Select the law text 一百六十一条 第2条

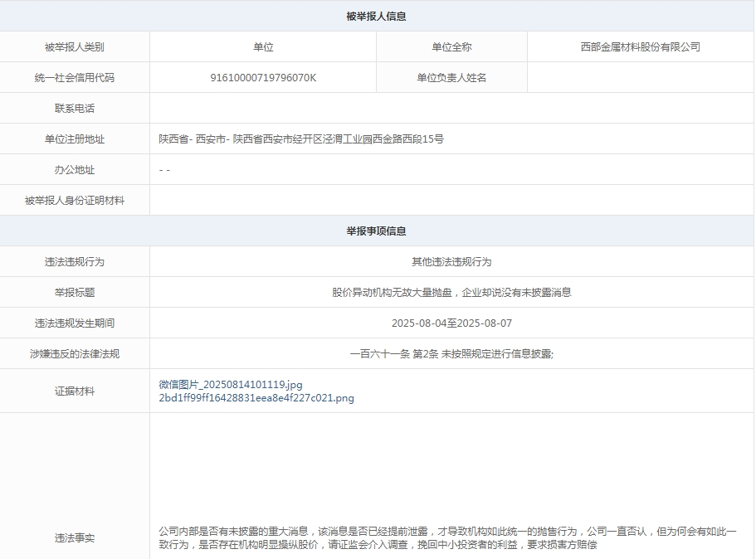(x=451, y=354)
